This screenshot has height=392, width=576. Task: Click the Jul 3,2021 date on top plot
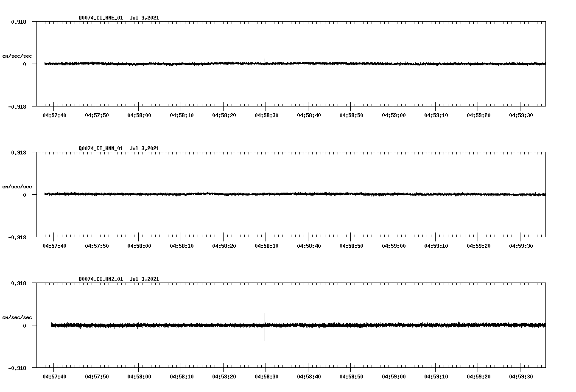click(145, 18)
